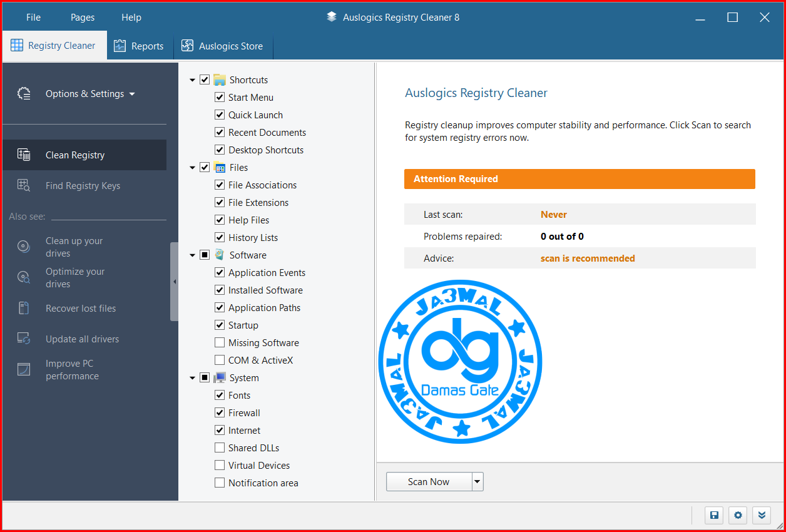The height and width of the screenshot is (532, 786).
Task: Enable the COM & ActiveX checkbox
Action: point(220,360)
